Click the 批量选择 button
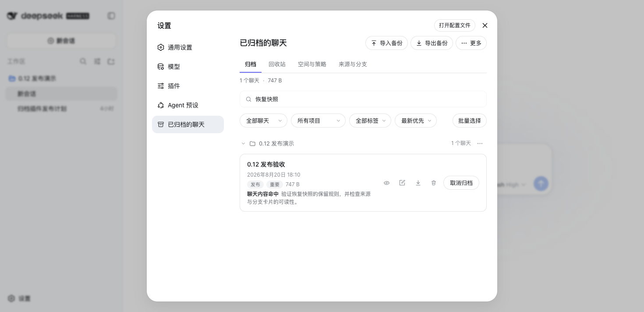The image size is (644, 312). pyautogui.click(x=470, y=121)
